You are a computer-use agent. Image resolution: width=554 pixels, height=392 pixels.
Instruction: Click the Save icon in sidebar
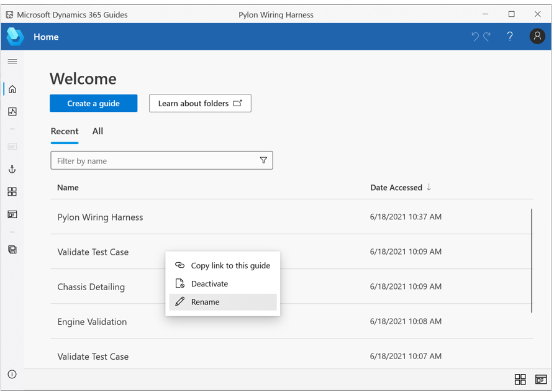coord(12,250)
